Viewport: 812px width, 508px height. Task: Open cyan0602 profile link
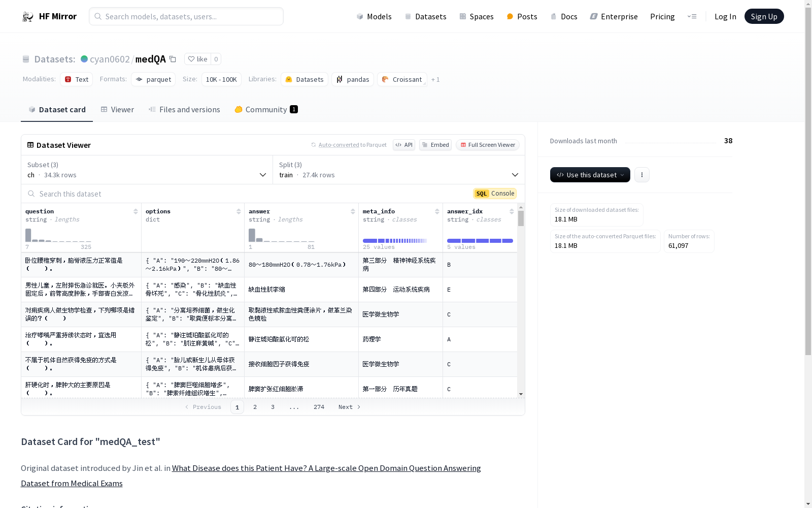pyautogui.click(x=110, y=59)
